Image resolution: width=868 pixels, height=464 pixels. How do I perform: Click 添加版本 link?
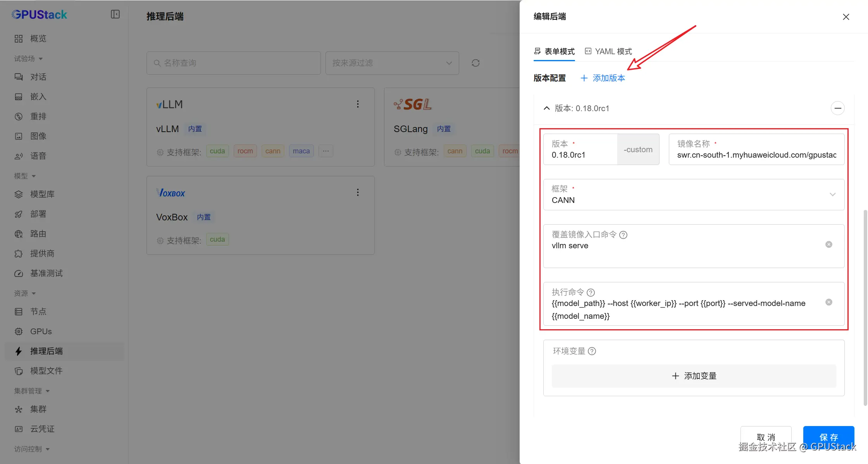tap(603, 78)
